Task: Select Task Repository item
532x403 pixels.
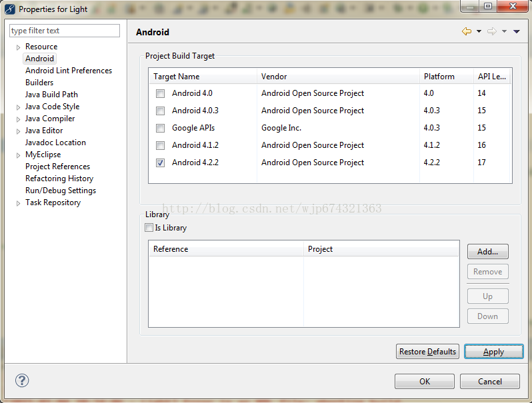Action: [x=53, y=202]
